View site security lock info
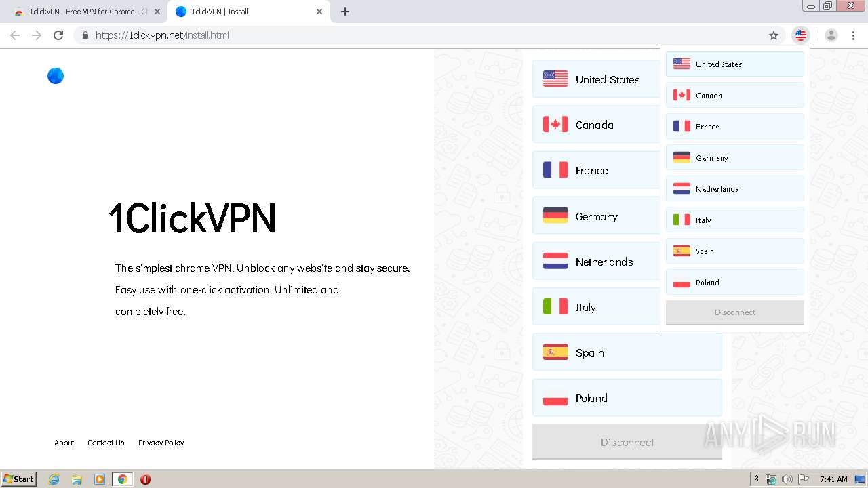The height and width of the screenshot is (488, 868). click(85, 35)
